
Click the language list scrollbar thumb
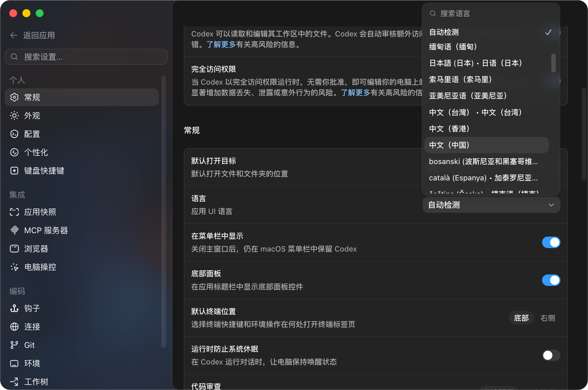pos(554,63)
